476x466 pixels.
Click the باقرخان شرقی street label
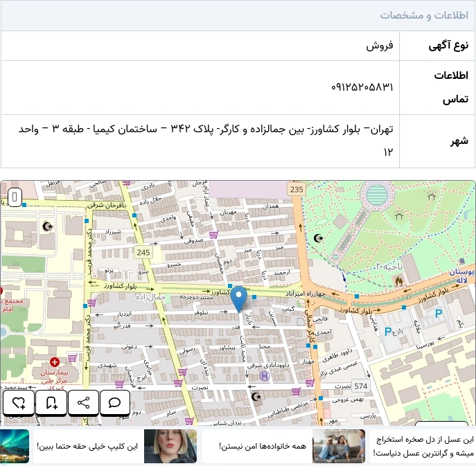[106, 206]
